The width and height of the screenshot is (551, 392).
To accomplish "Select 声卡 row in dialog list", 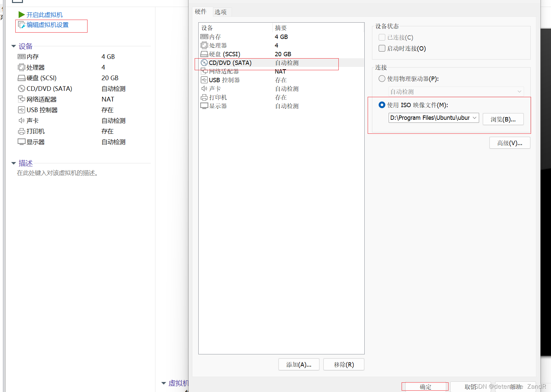I will pyautogui.click(x=281, y=89).
